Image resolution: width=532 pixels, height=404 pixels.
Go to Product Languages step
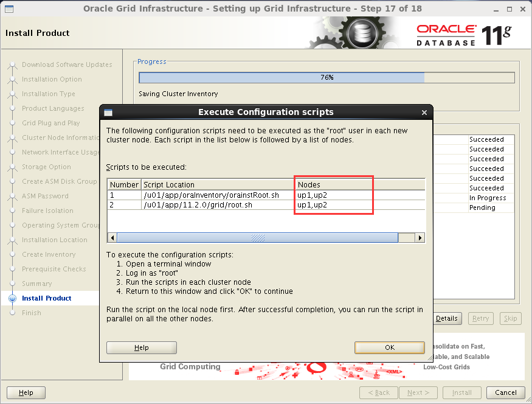click(x=53, y=108)
